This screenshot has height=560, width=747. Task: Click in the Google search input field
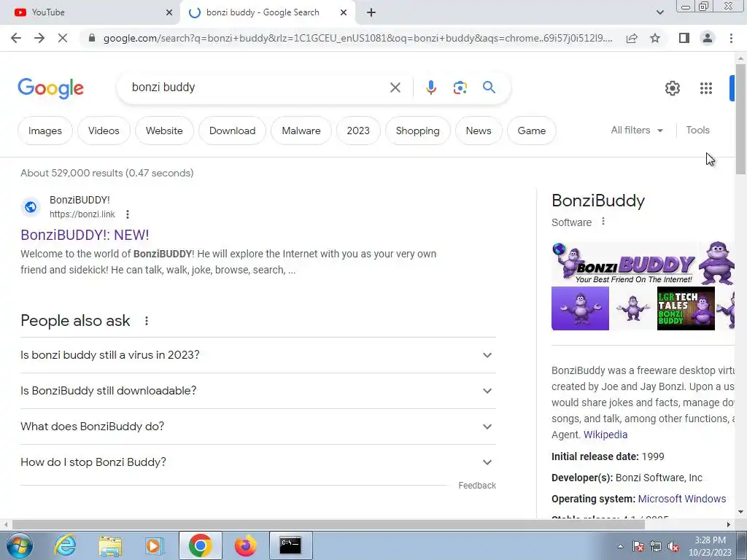(x=258, y=87)
